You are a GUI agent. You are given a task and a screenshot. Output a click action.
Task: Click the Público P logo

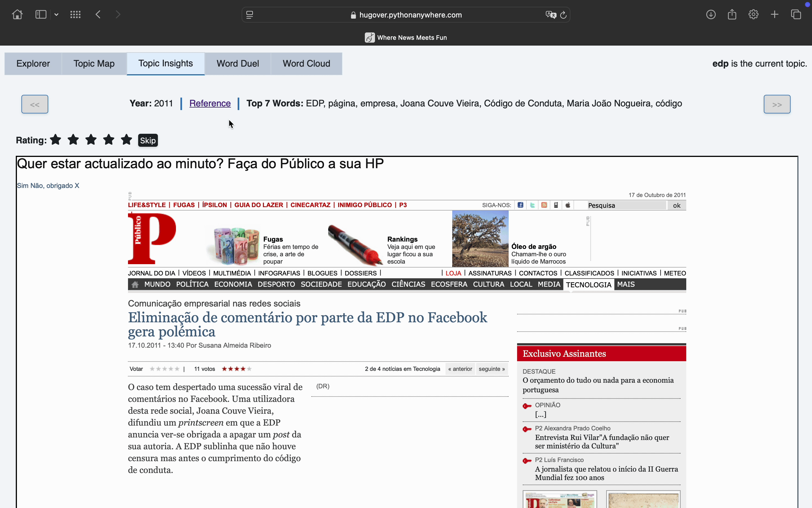152,238
